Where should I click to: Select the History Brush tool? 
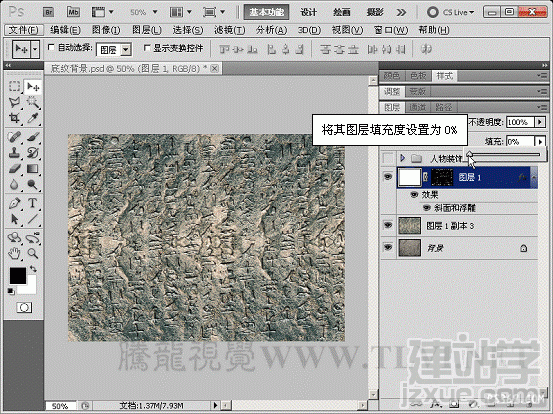[33, 153]
